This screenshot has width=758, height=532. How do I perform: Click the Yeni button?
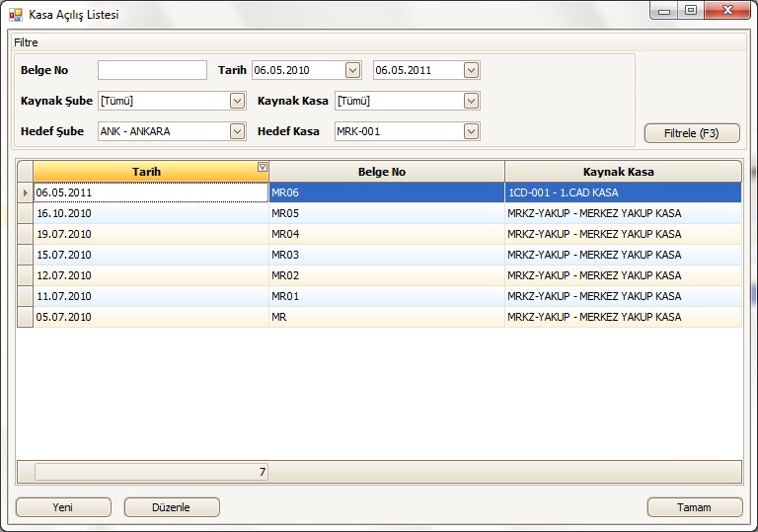(x=63, y=507)
